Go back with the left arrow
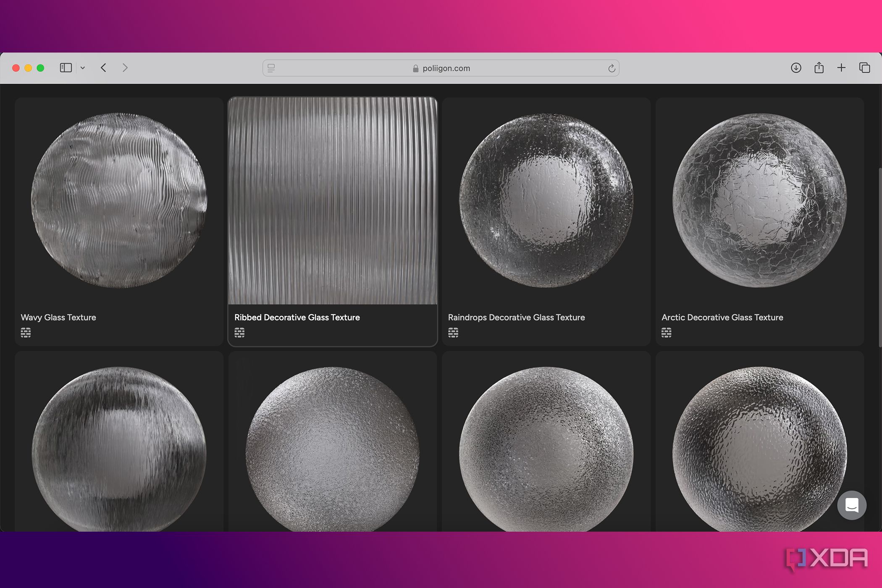 point(104,68)
